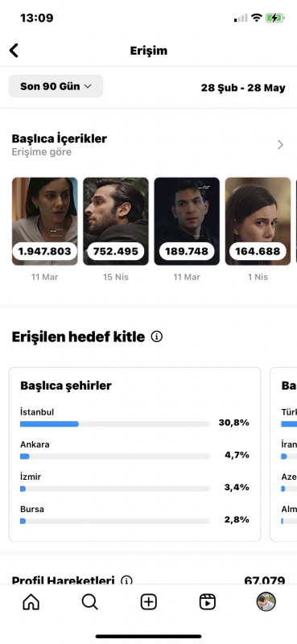Select the Ankara city row
Viewport: 297px width, 644px height.
134,451
